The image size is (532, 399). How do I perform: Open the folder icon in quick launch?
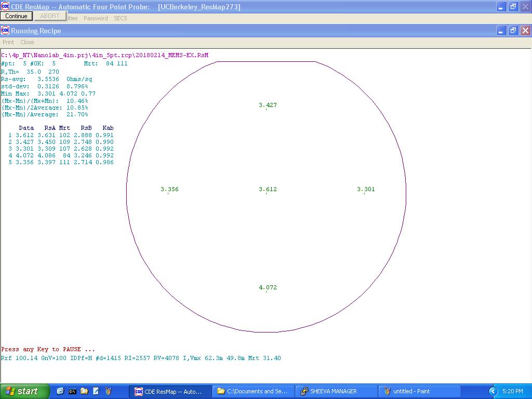(84, 391)
